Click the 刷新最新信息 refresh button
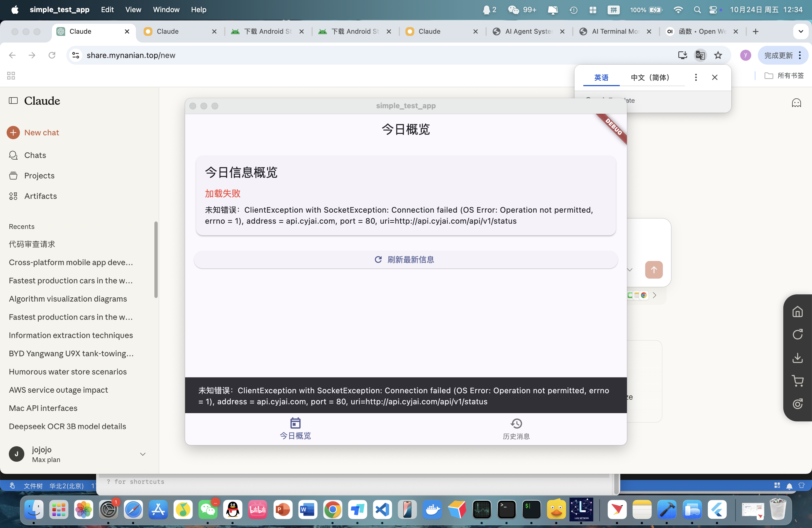Image resolution: width=812 pixels, height=528 pixels. click(x=406, y=260)
